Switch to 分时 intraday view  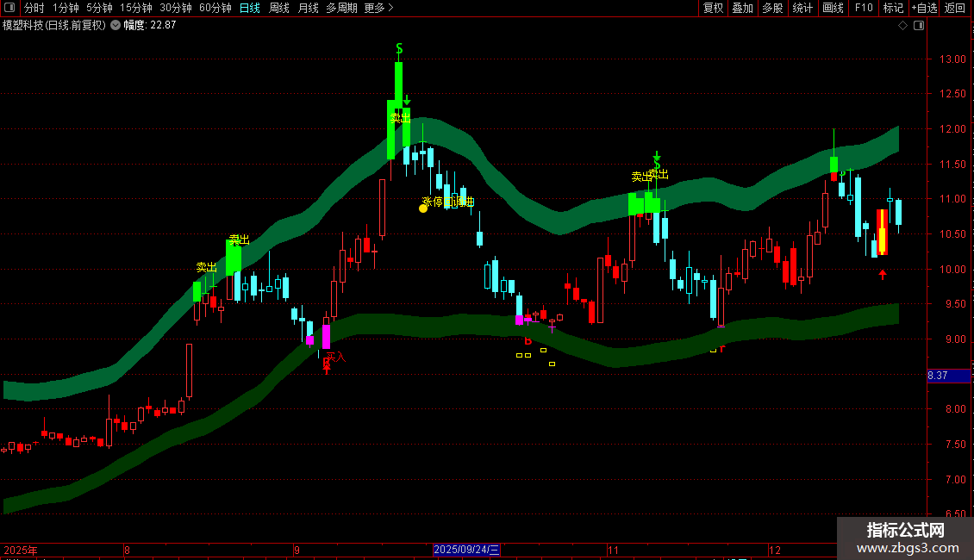point(34,8)
